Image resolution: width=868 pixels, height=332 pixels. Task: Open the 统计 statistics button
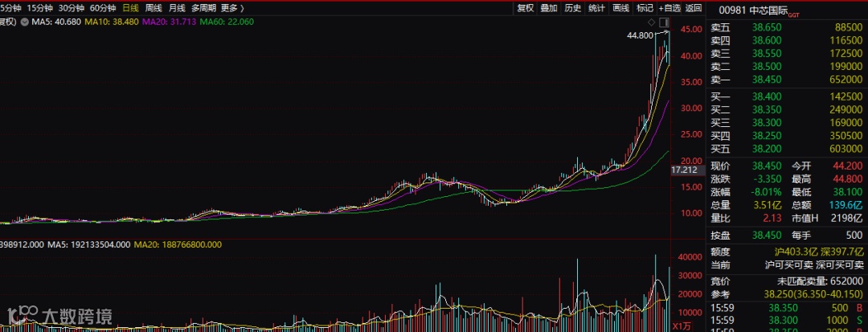point(596,8)
